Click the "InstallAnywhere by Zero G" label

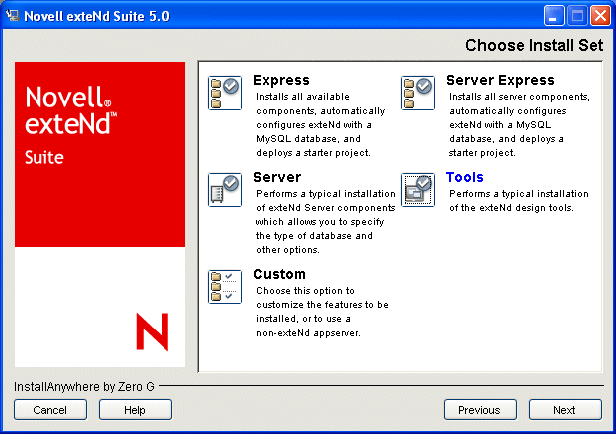pyautogui.click(x=84, y=387)
